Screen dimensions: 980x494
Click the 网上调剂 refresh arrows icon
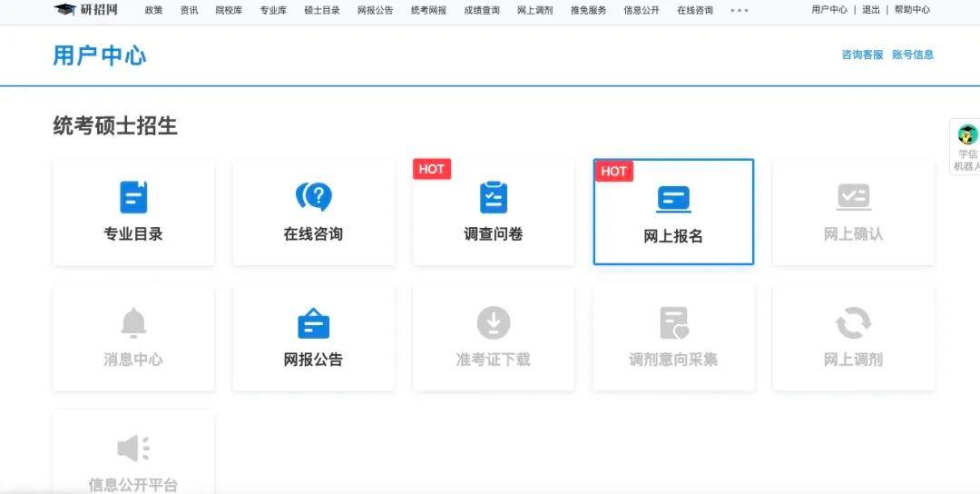click(854, 322)
